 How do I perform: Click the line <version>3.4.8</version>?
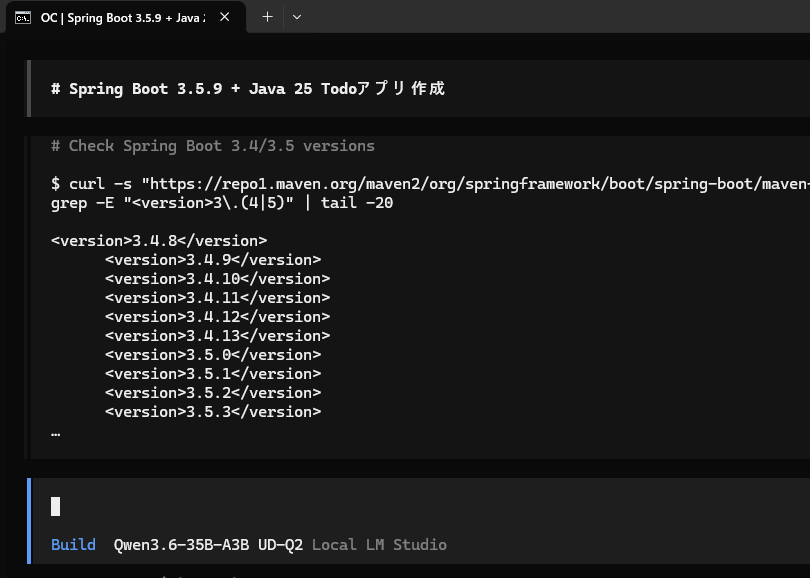159,241
